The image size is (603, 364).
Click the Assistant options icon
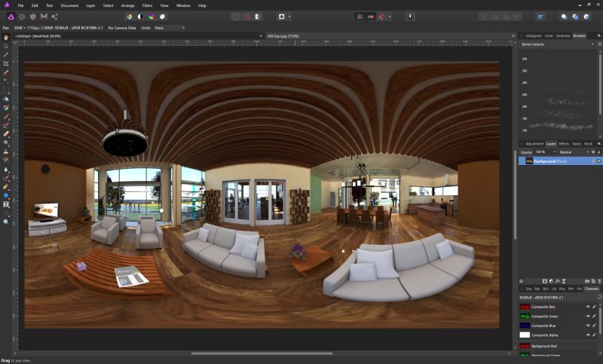410,17
